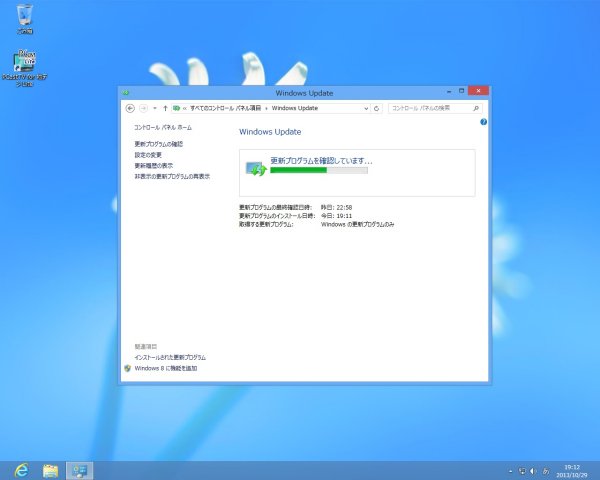Image resolution: width=600 pixels, height=480 pixels.
Task: Open the taskbar clock and date
Action: tap(572, 471)
